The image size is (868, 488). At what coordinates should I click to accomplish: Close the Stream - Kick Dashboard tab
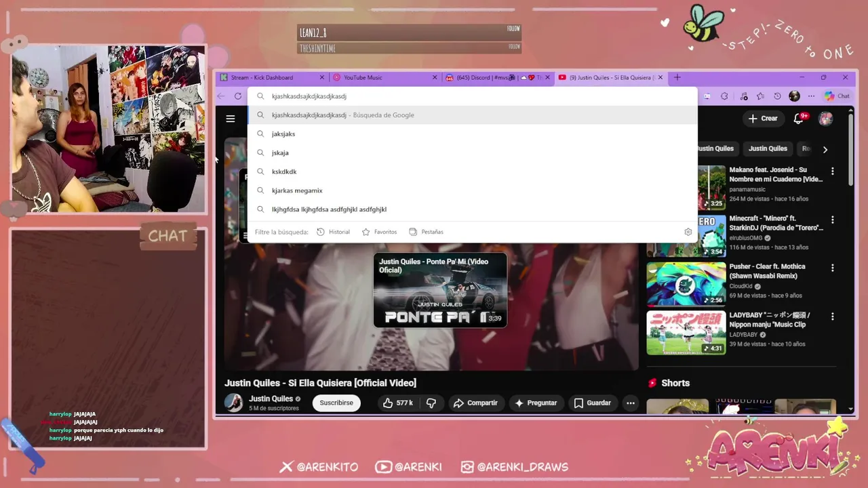point(322,77)
